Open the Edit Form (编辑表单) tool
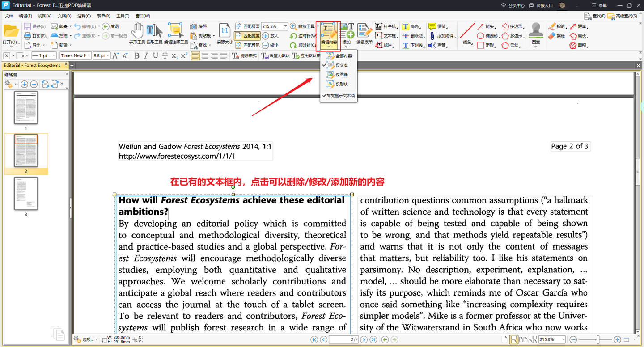Image resolution: width=644 pixels, height=347 pixels. [364, 34]
